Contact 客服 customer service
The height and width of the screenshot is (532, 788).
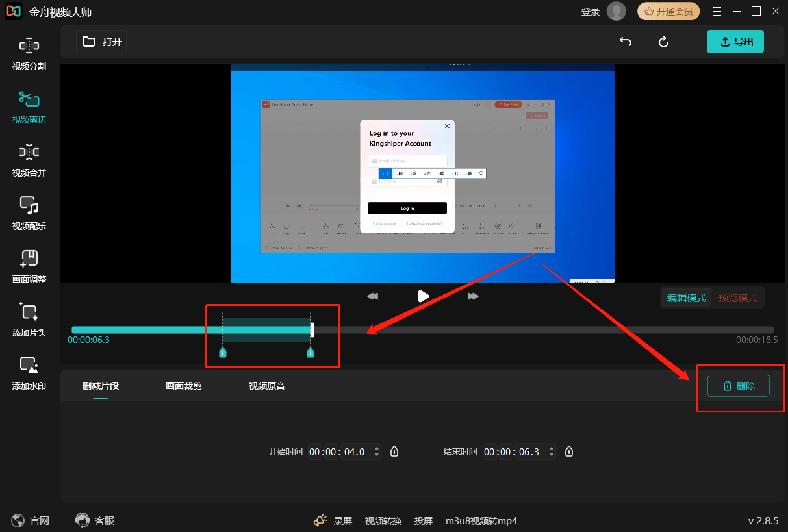point(95,521)
